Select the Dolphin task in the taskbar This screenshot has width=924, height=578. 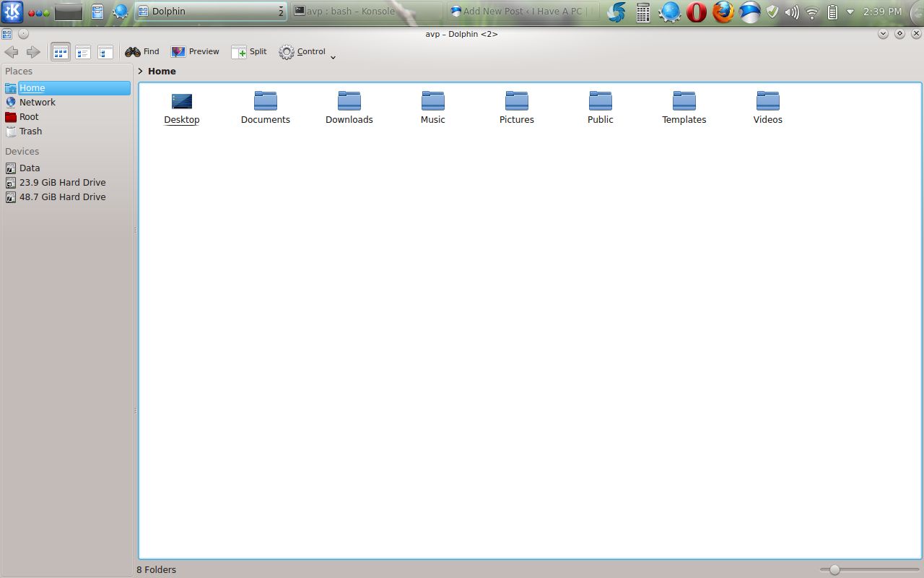(211, 12)
